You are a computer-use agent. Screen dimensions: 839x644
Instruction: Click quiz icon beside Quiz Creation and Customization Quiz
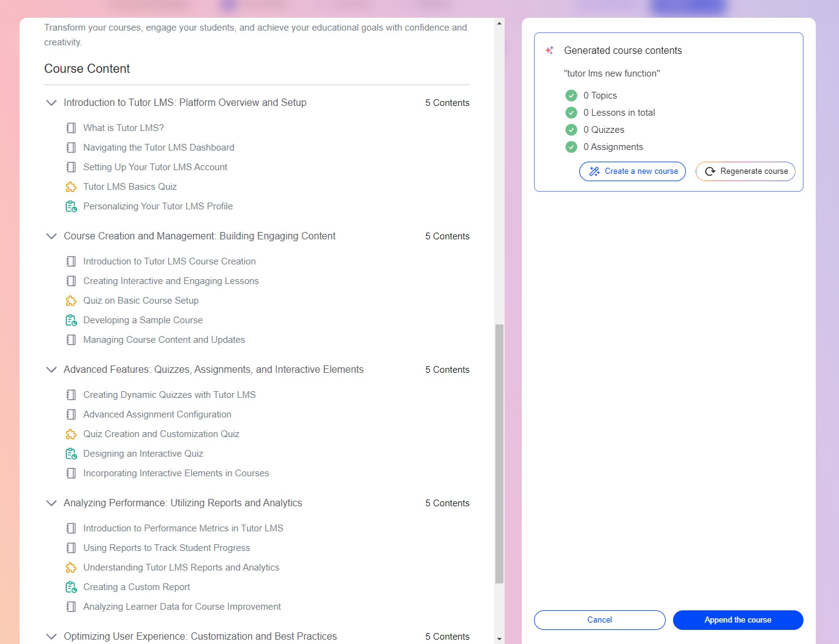click(x=71, y=434)
